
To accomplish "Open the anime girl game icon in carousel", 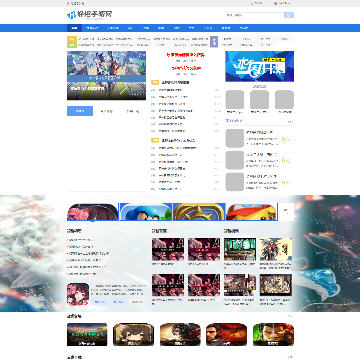I will (x=93, y=212).
